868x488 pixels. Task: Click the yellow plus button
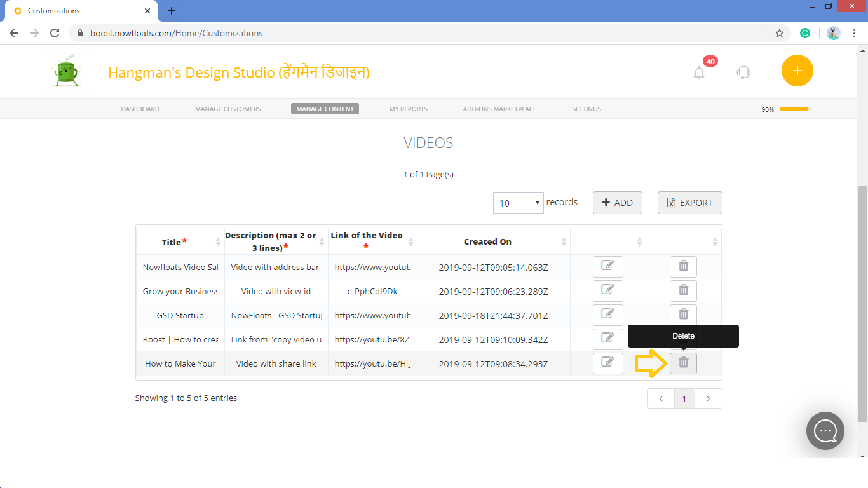797,71
